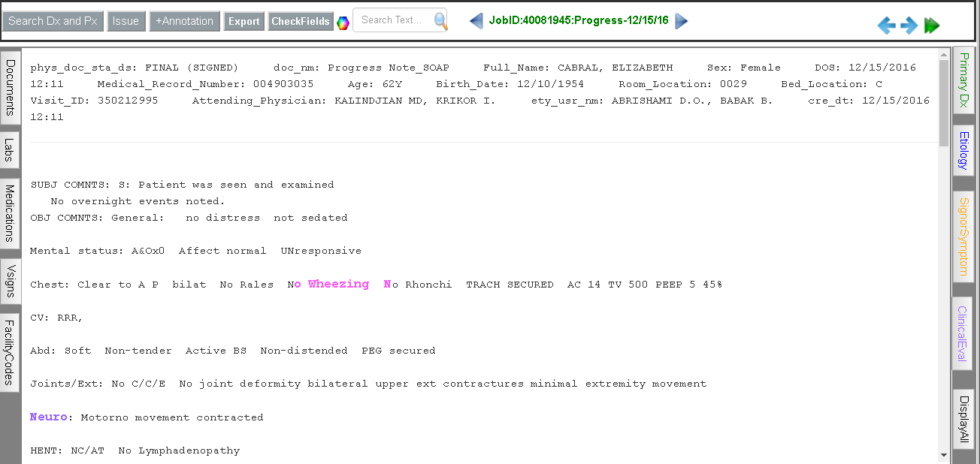Screen dimensions: 980x464
Task: Click the Export button
Action: click(x=244, y=21)
